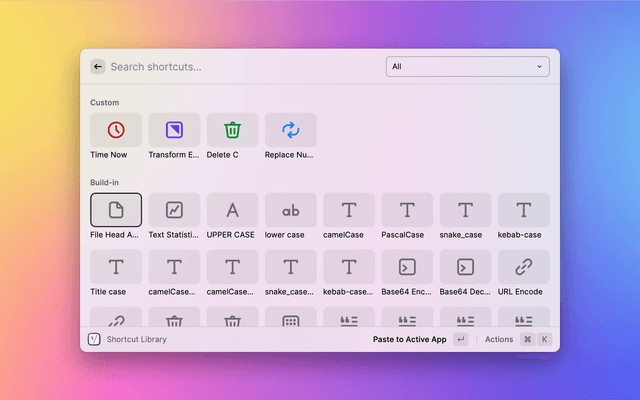This screenshot has height=400, width=640.
Task: Choose the UPPER CASE shortcut
Action: click(x=232, y=210)
